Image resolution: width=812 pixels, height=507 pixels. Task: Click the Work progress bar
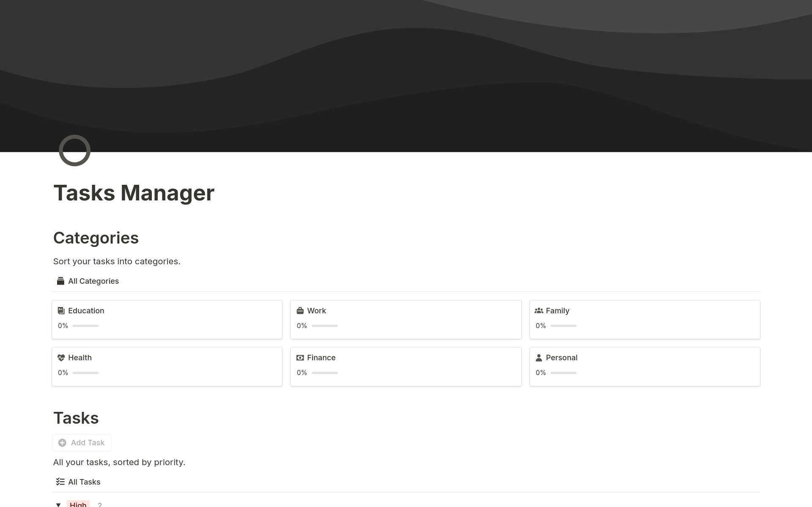pos(324,326)
